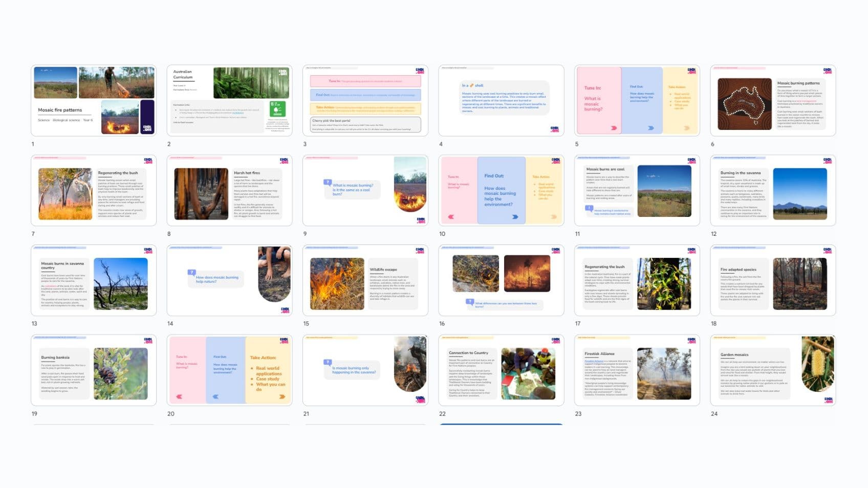Screen dimensions: 868x488
Task: Click the yellow right arrow on slide 20
Action: tap(282, 396)
